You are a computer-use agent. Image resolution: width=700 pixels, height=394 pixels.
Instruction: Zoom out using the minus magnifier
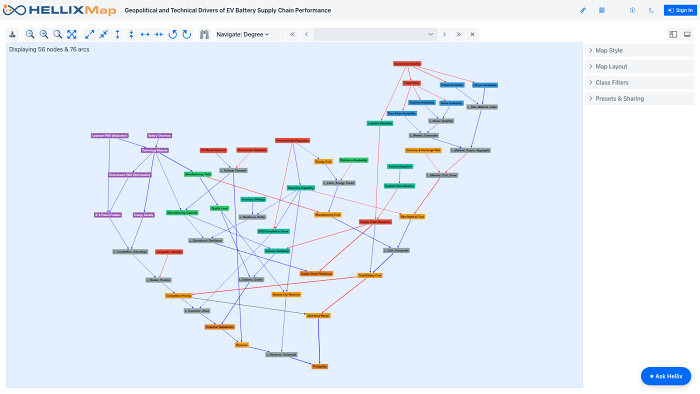coord(30,34)
